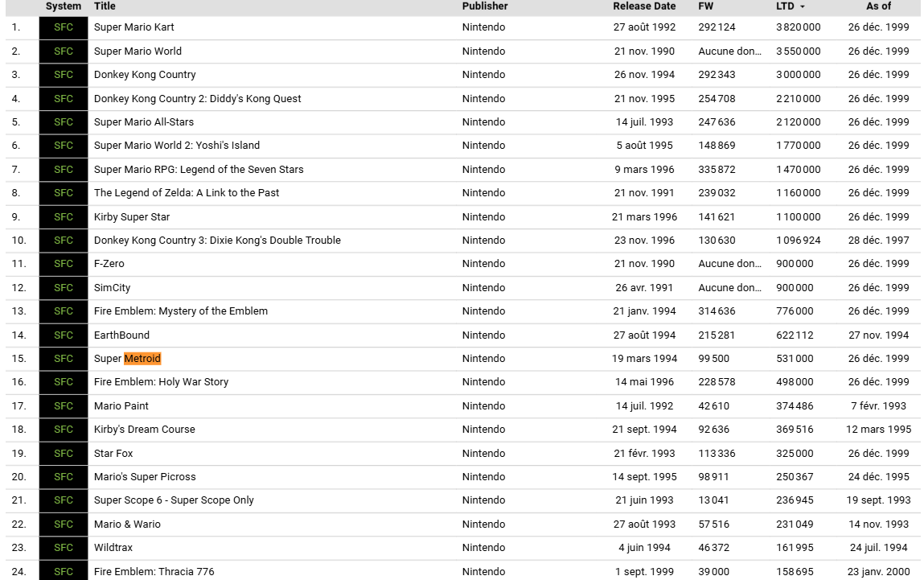Click the release date 1 sept. 1999
924x580 pixels.
pos(644,572)
